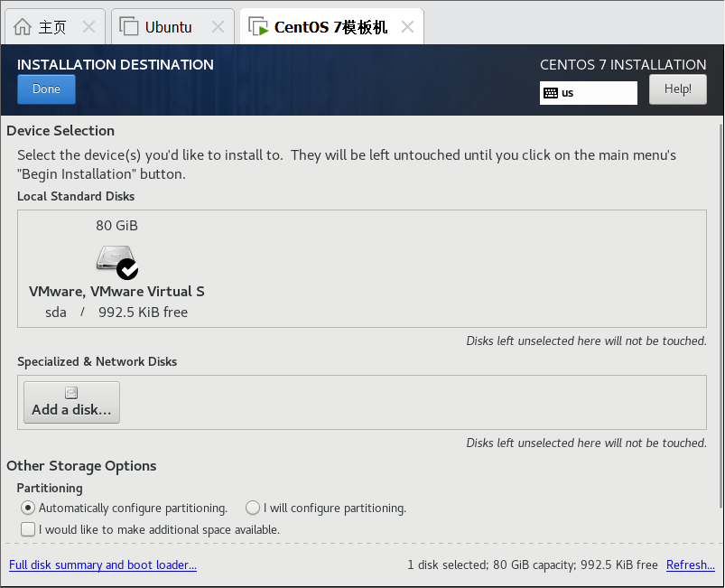The height and width of the screenshot is (588, 725).
Task: Open the Help! button
Action: pos(677,89)
